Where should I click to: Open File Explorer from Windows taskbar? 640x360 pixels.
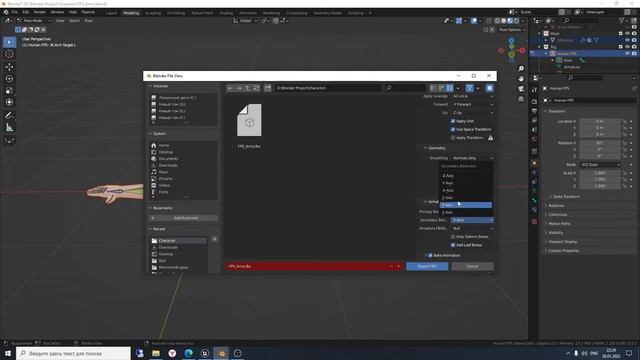coord(156,353)
